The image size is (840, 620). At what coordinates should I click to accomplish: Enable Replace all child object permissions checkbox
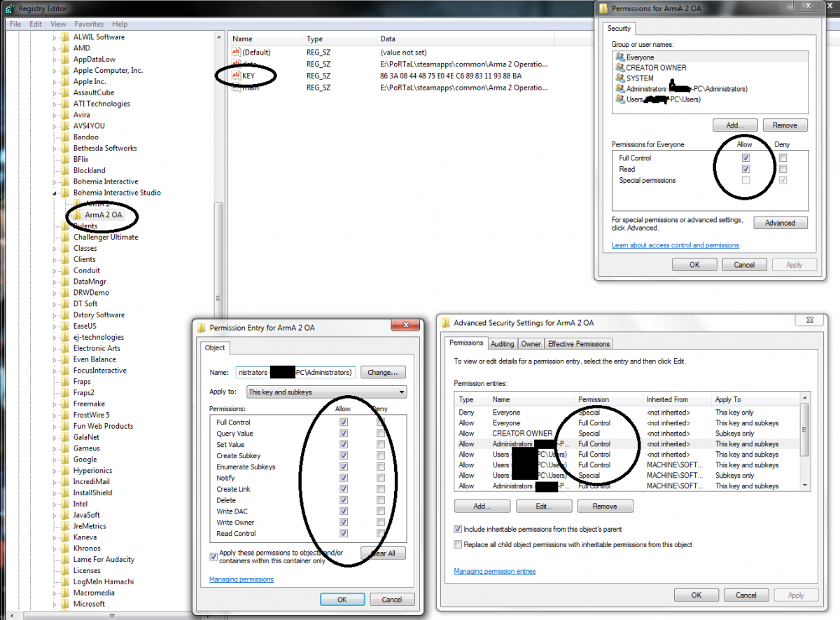[x=458, y=544]
